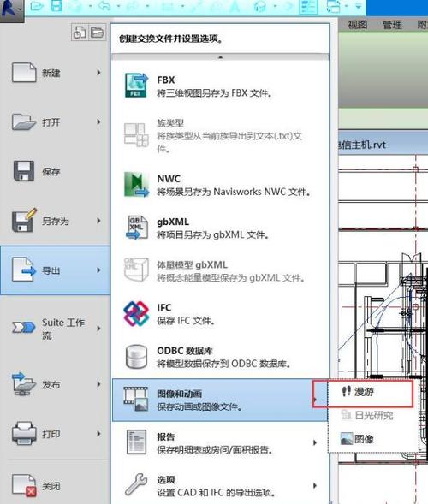
Task: Expand the 选项 submenu arrow
Action: 315,486
